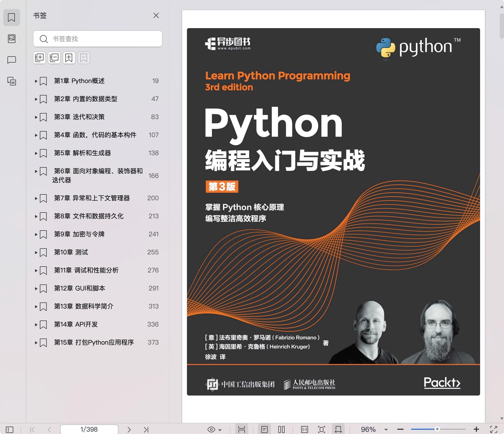The height and width of the screenshot is (434, 504).
Task: Open the bookmarks sidebar panel
Action: click(x=11, y=18)
